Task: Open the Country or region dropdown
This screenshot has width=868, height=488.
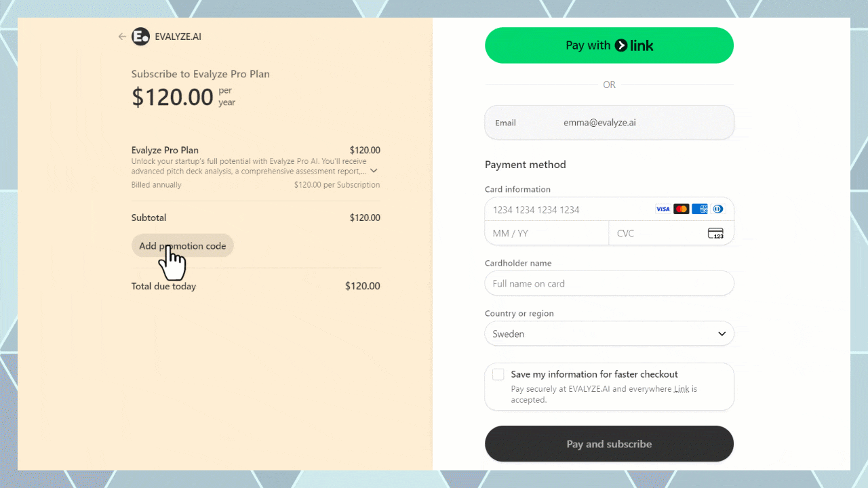Action: [609, 333]
